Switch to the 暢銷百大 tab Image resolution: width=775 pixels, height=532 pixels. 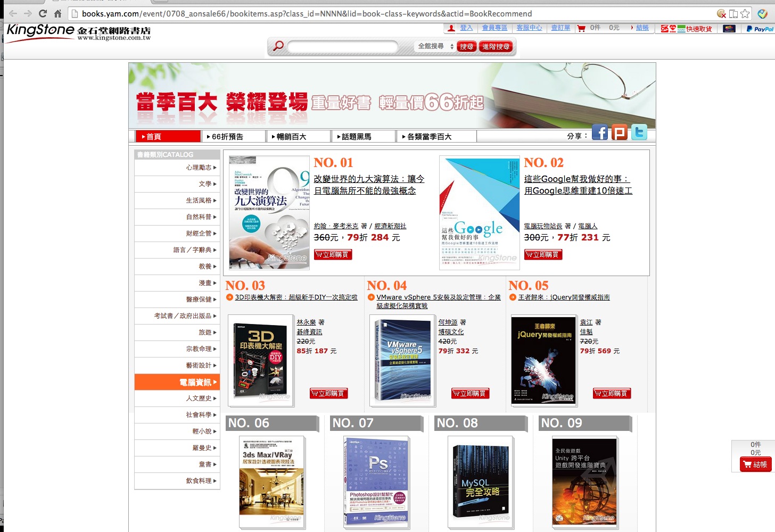point(298,136)
